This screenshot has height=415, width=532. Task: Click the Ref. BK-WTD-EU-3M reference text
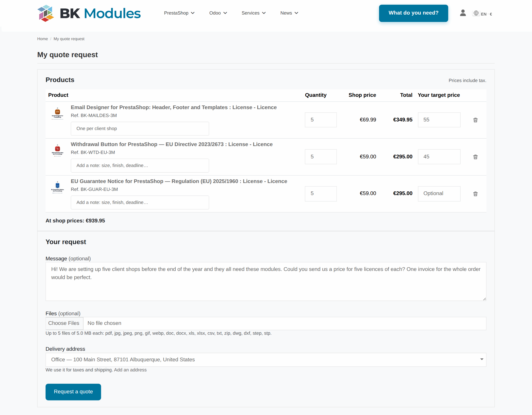(x=93, y=152)
